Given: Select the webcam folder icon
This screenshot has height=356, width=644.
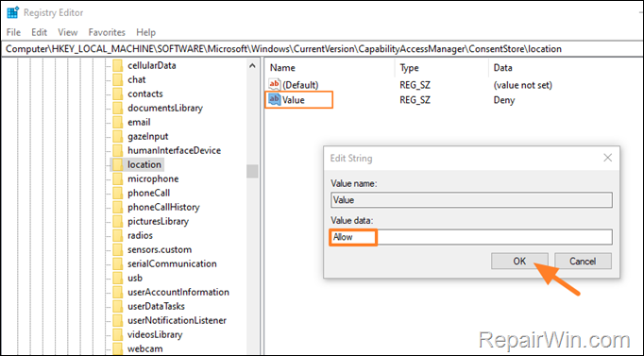Looking at the screenshot, I should [118, 349].
